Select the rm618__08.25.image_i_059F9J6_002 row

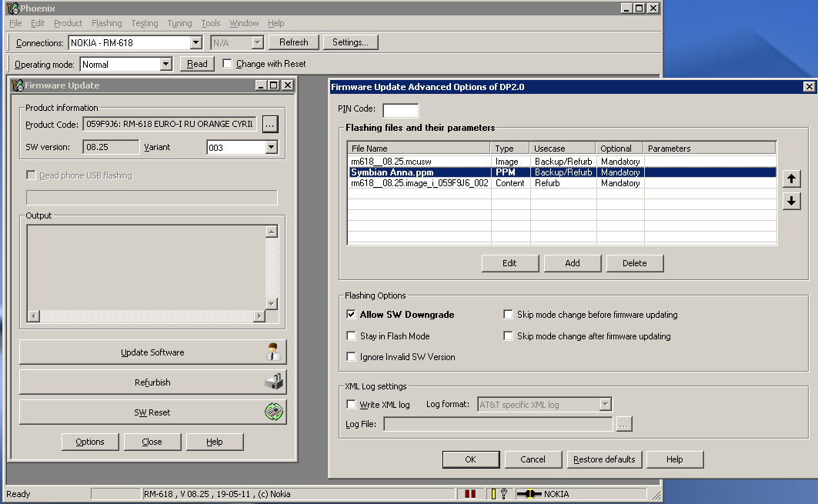[563, 183]
